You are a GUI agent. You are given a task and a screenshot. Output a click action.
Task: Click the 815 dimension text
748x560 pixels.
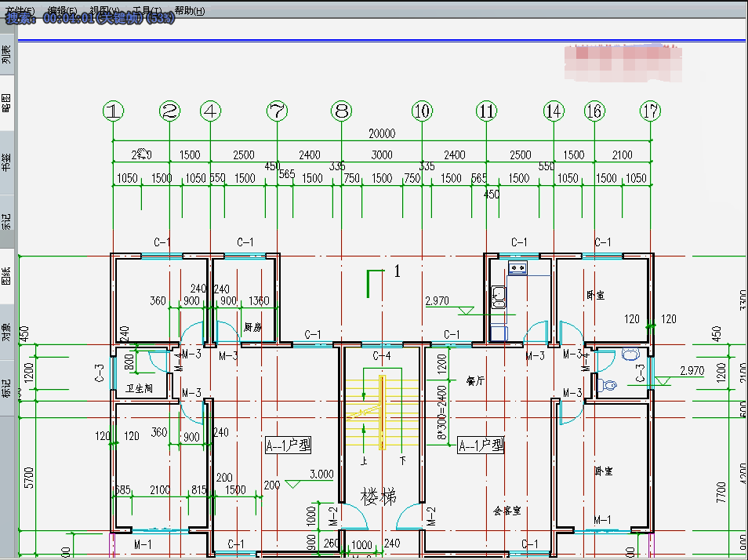pyautogui.click(x=198, y=490)
